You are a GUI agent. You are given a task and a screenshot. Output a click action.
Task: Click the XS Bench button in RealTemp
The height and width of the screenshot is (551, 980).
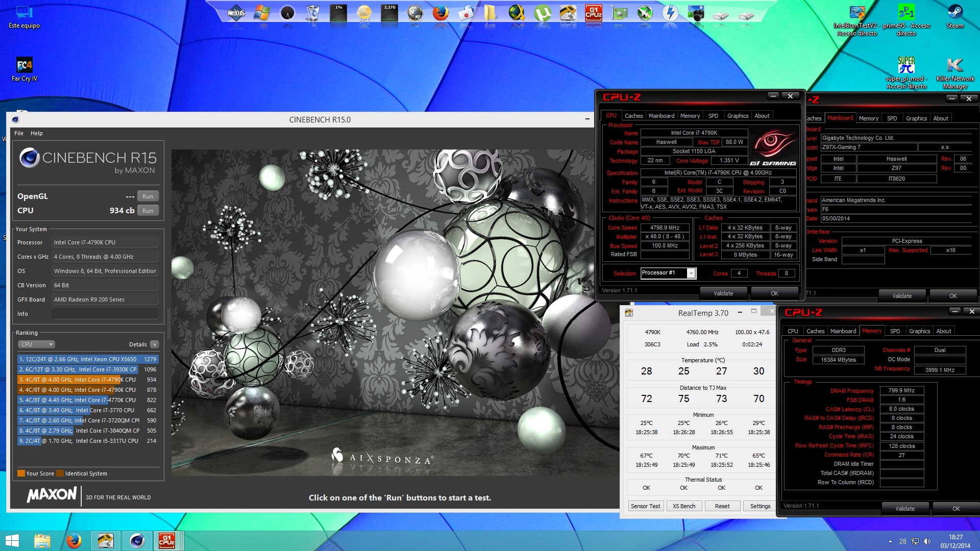click(683, 506)
